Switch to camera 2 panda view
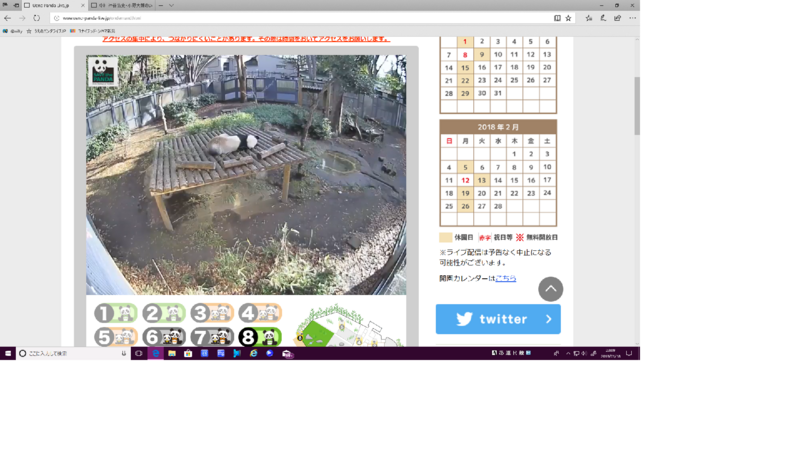 tap(164, 313)
